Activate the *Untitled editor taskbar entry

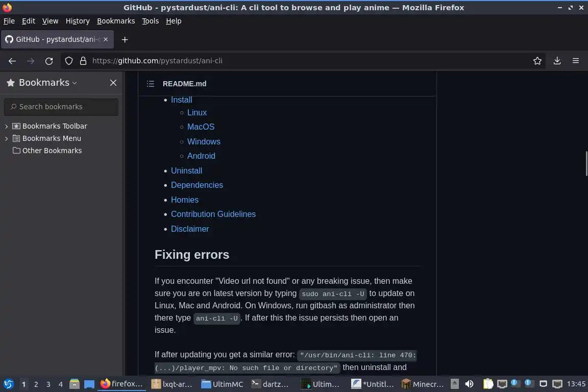point(373,384)
